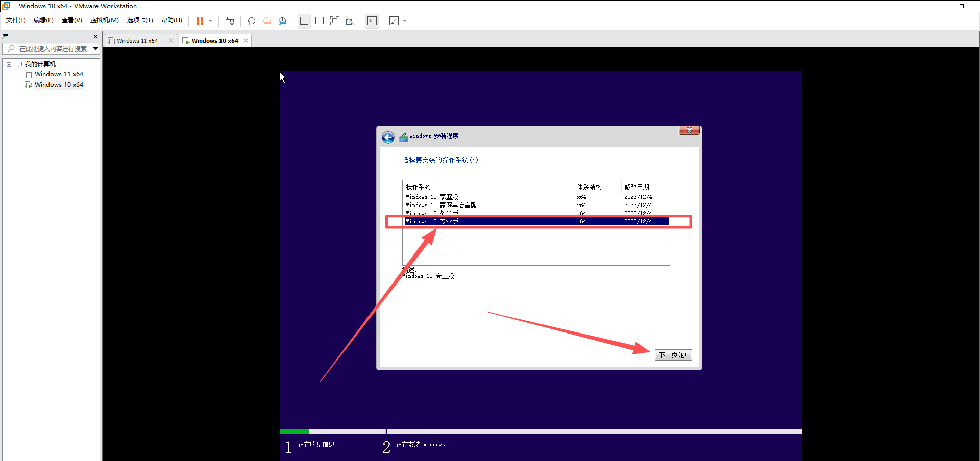
Task: Click the stretch guest display icon
Action: 394,21
